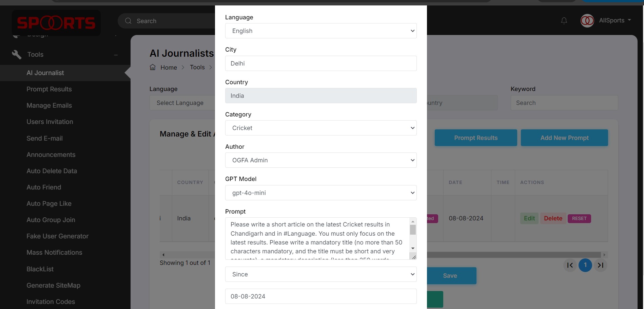
Task: Click the Add New Prompt button
Action: click(x=564, y=138)
